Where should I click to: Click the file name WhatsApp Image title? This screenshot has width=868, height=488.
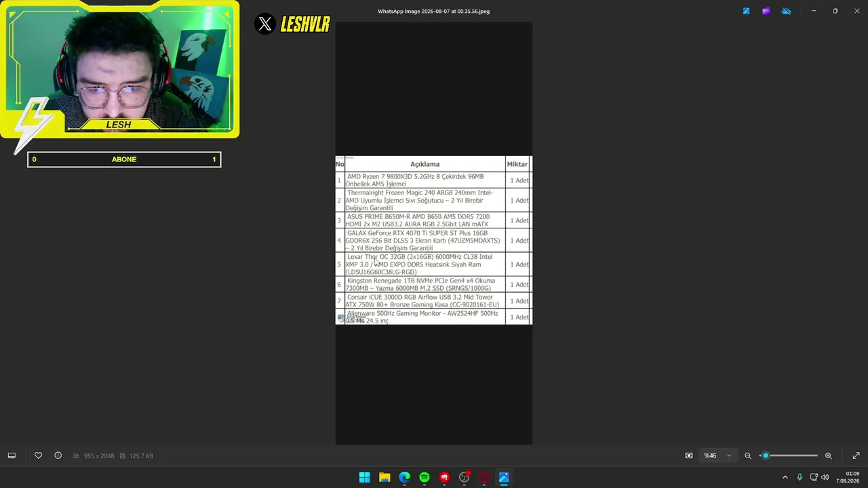click(x=433, y=11)
